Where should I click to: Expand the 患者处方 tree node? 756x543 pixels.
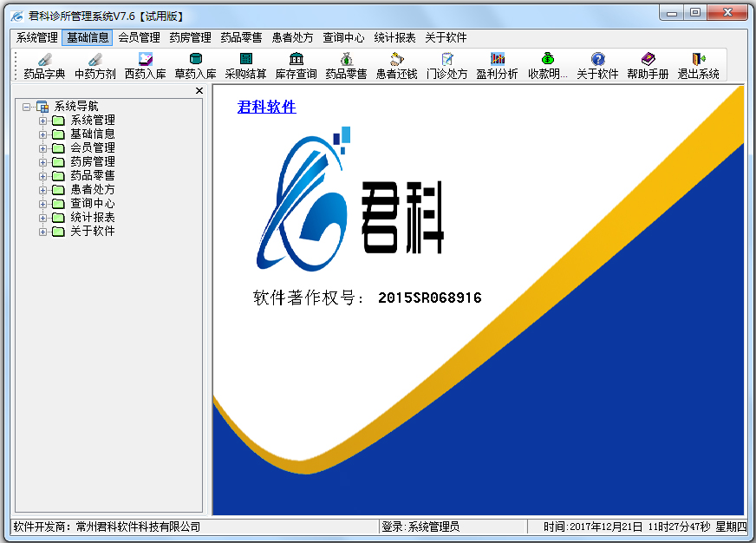pos(42,191)
